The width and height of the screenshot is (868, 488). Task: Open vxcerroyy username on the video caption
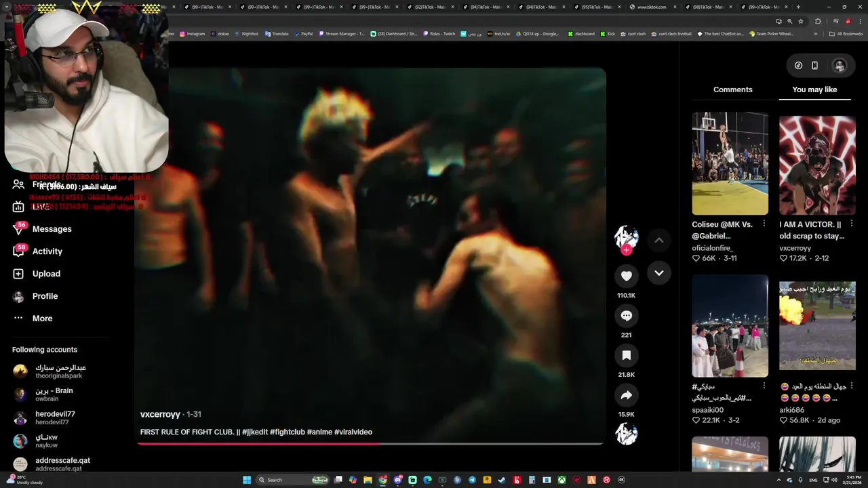160,414
